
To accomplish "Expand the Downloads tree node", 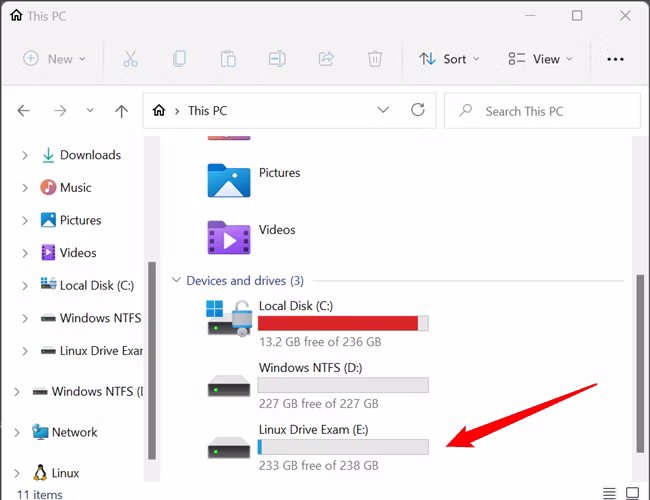I will pyautogui.click(x=25, y=155).
